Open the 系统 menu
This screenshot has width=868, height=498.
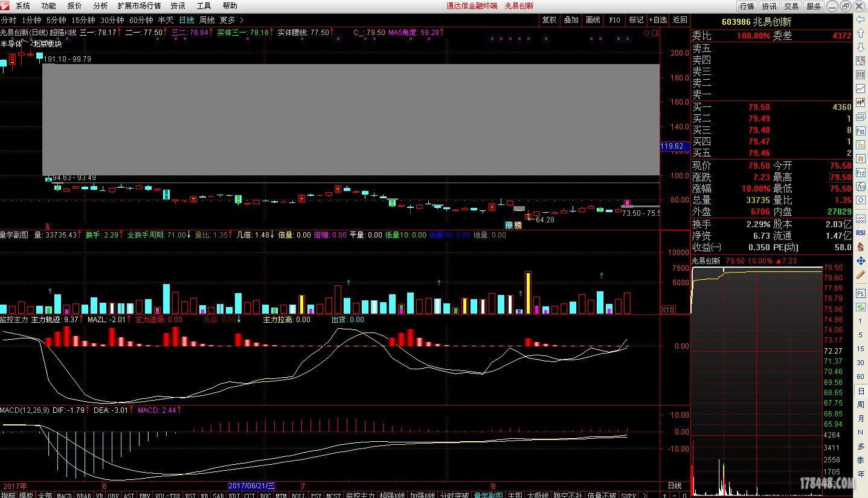coord(23,6)
